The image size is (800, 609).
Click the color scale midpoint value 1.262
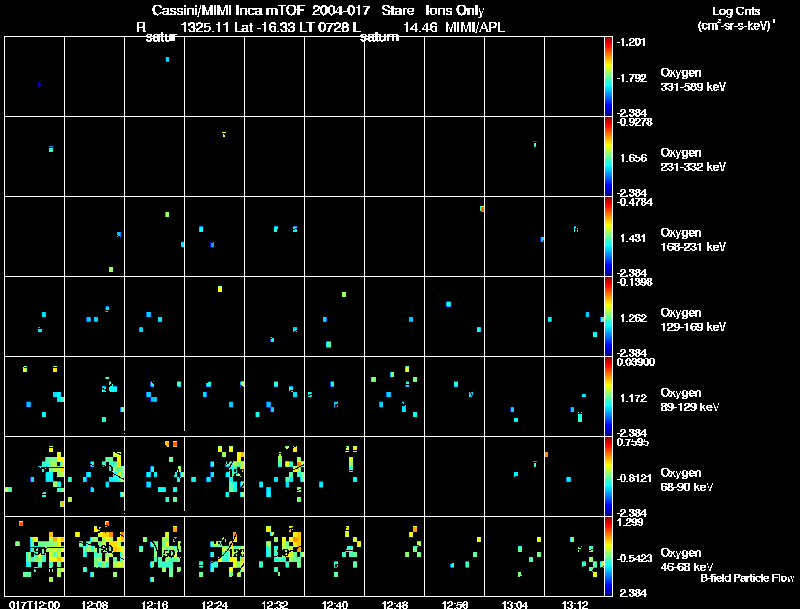633,318
